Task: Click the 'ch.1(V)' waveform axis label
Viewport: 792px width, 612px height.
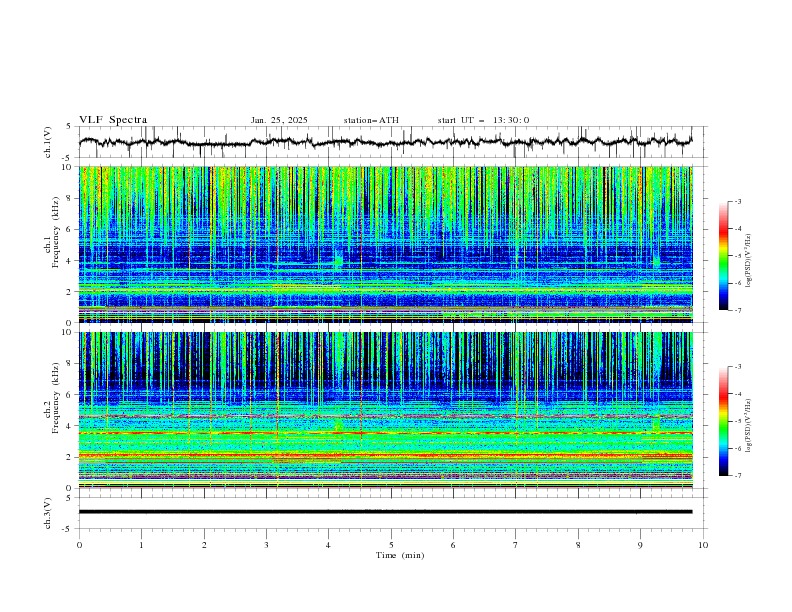Action: point(48,142)
